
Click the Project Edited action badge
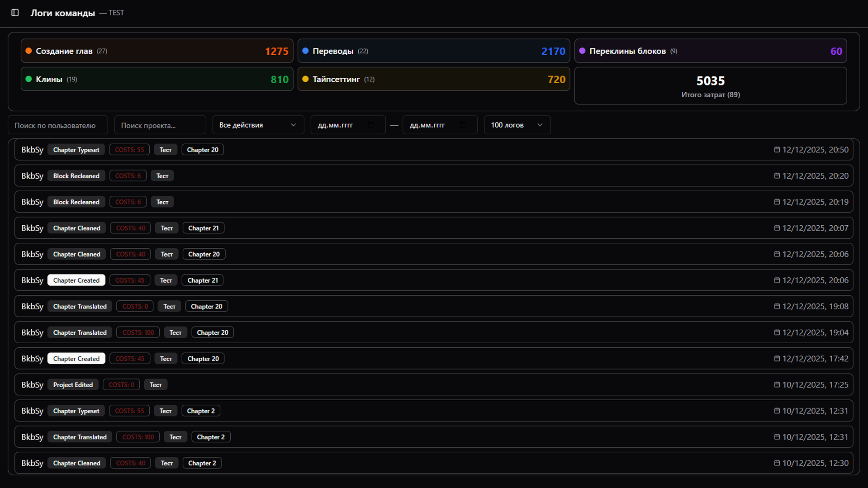click(73, 385)
